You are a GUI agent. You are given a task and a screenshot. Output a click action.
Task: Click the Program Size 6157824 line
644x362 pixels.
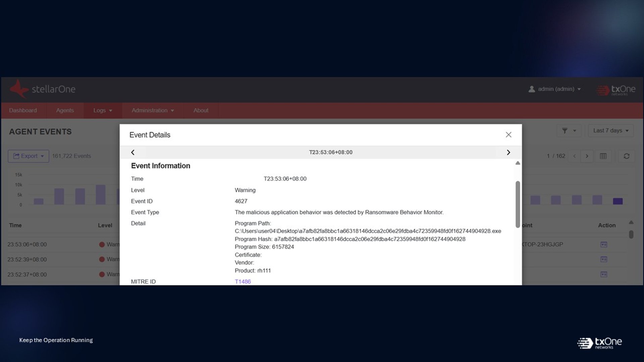click(x=264, y=247)
